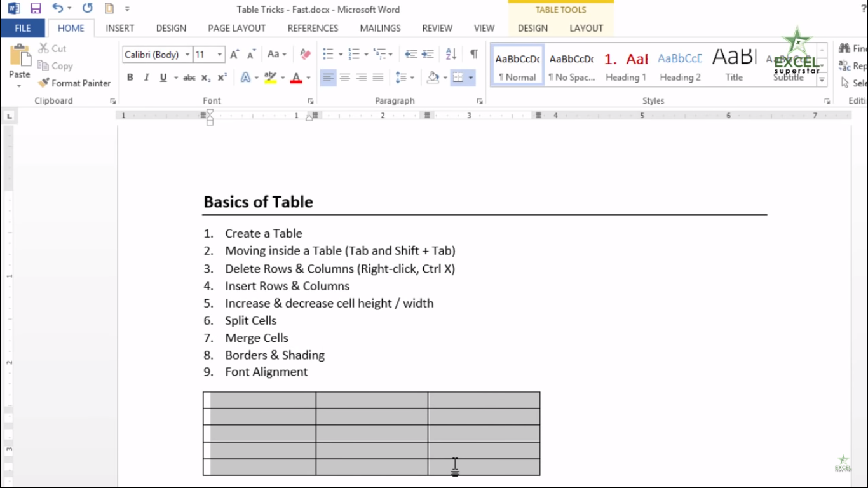Expand the Paste options arrow
This screenshot has width=868, height=488.
point(19,85)
